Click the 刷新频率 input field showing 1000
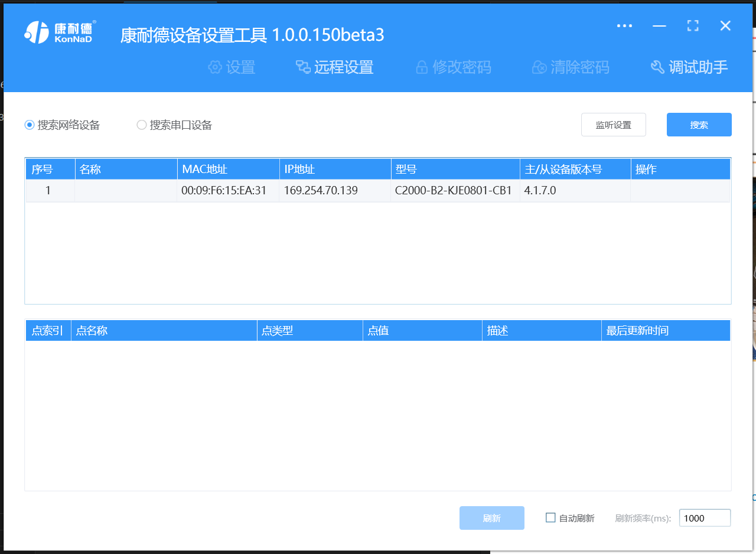Image resolution: width=756 pixels, height=554 pixels. click(705, 518)
